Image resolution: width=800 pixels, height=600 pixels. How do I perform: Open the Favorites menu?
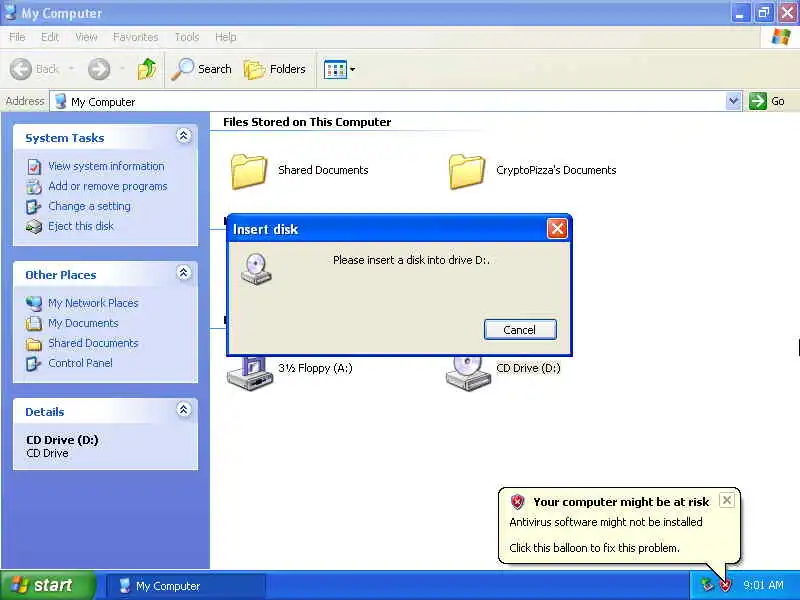(135, 37)
